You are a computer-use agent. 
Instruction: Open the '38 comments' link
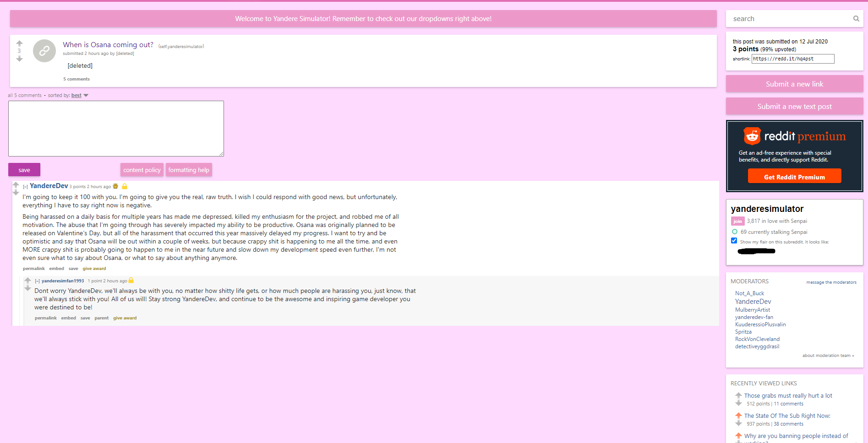click(788, 424)
